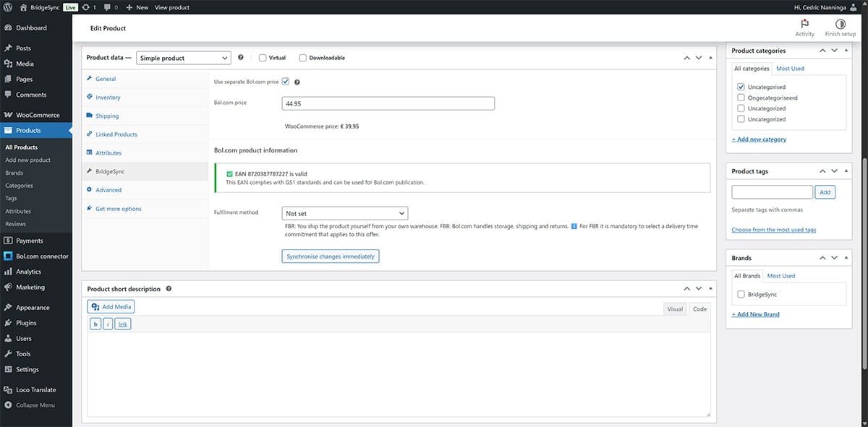
Task: Click the Add Media icon above the description
Action: click(96, 306)
